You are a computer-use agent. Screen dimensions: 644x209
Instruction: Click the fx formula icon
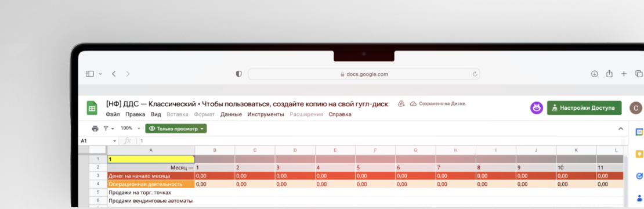(x=128, y=140)
